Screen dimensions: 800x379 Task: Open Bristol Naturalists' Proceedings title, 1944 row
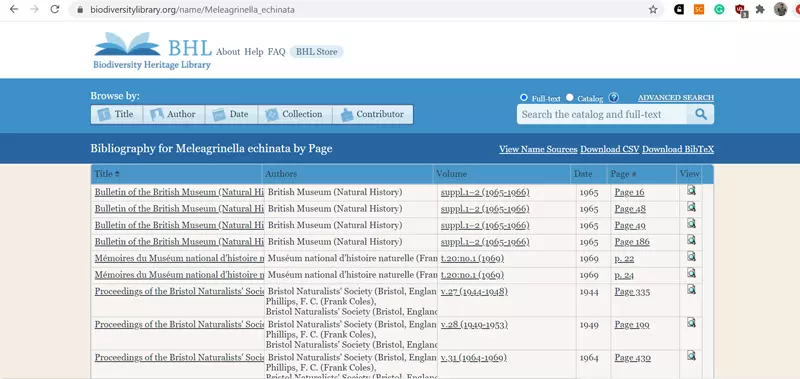[x=179, y=292]
